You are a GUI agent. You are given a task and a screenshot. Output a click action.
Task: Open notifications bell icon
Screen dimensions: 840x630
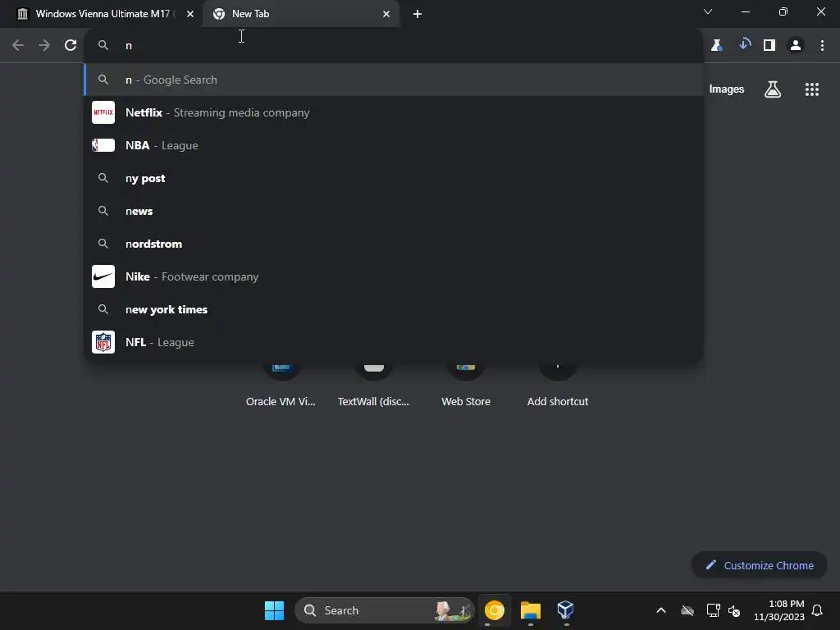[x=817, y=610]
